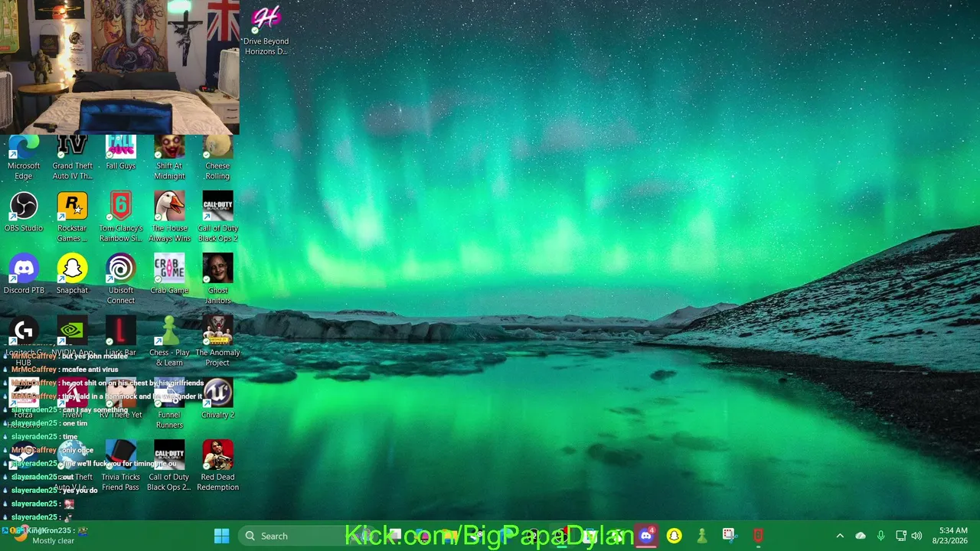Select the Cheese Rolling desktop icon
Screen dimensions: 980x551
[x=217, y=158]
